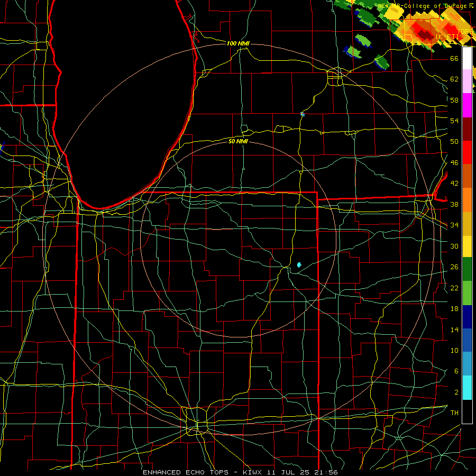Pick the cyan legend band at the bottom

[x=467, y=387]
